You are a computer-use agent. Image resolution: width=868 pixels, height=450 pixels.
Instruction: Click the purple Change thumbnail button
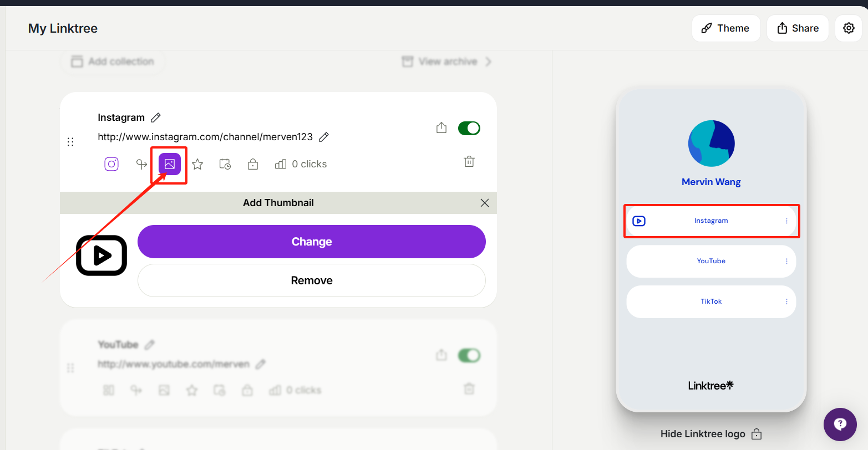coord(312,242)
